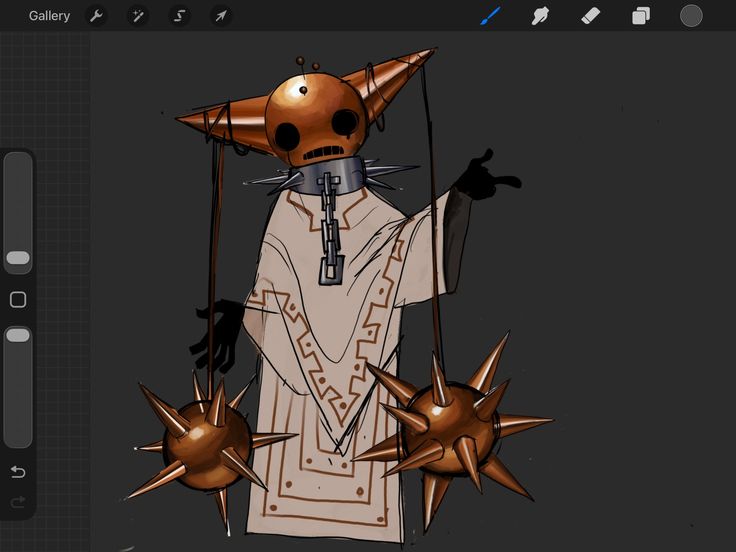Image resolution: width=736 pixels, height=552 pixels.
Task: Tap the raised black pointing hand
Action: pyautogui.click(x=486, y=176)
